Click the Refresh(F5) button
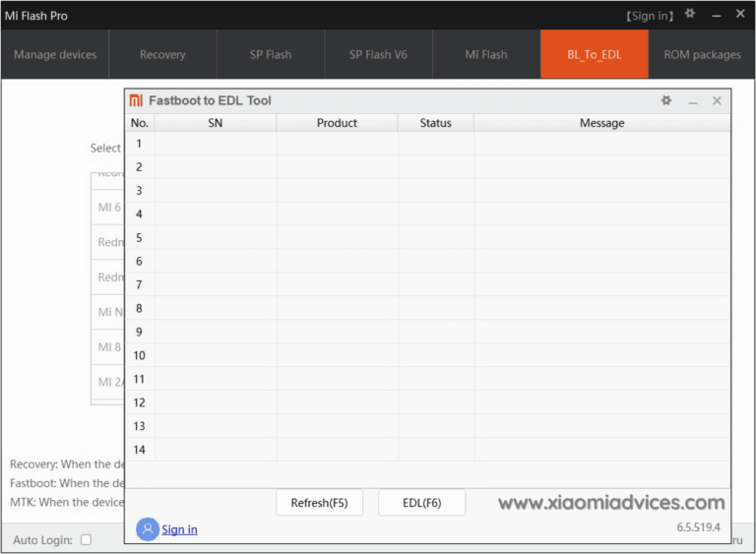756x554 pixels. [x=319, y=503]
